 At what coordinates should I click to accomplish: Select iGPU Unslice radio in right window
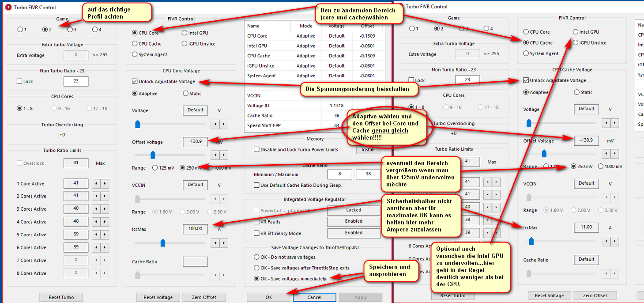point(576,43)
